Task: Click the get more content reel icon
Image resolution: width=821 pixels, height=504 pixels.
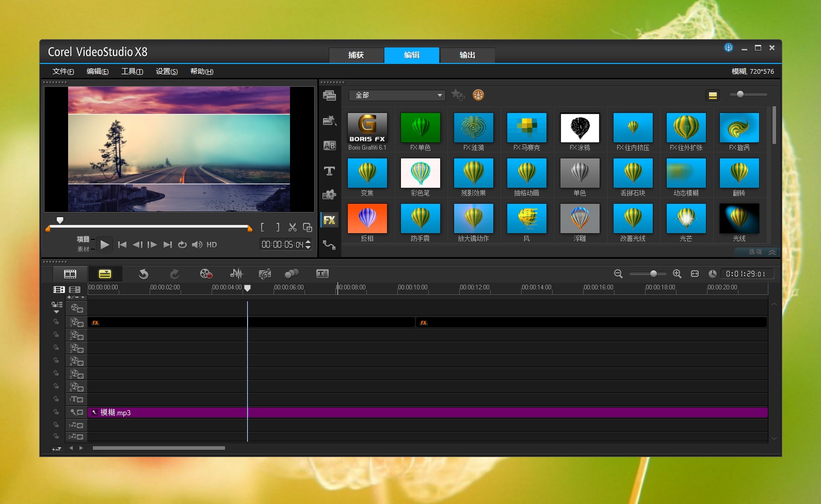Action: click(478, 95)
